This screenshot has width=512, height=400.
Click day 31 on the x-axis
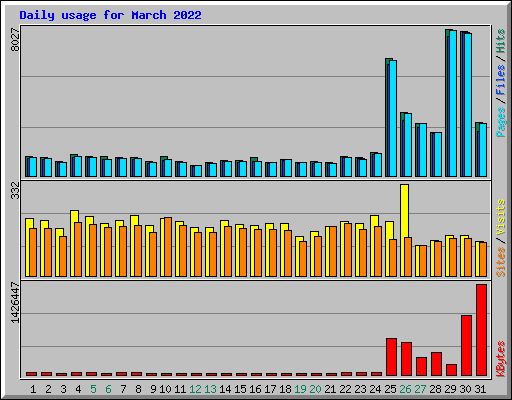480,389
